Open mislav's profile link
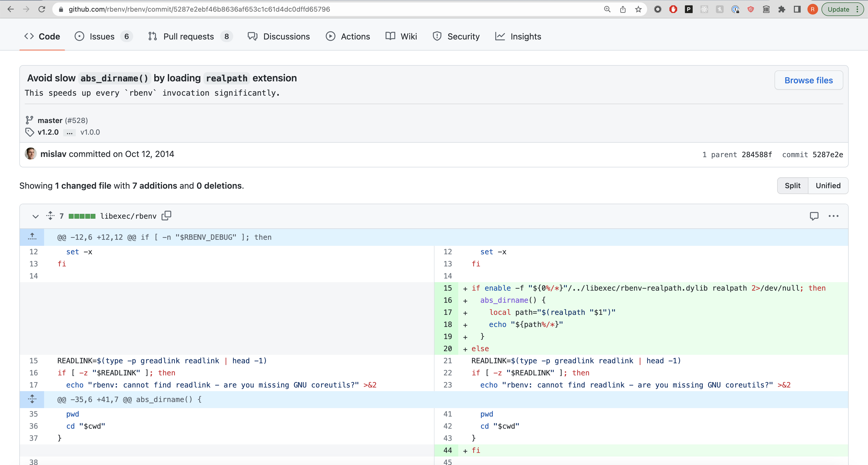Image resolution: width=868 pixels, height=465 pixels. [x=53, y=154]
